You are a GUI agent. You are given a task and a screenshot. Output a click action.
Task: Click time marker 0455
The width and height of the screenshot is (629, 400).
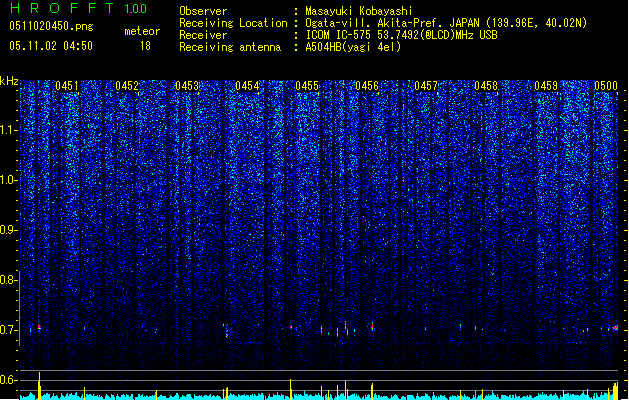click(307, 86)
